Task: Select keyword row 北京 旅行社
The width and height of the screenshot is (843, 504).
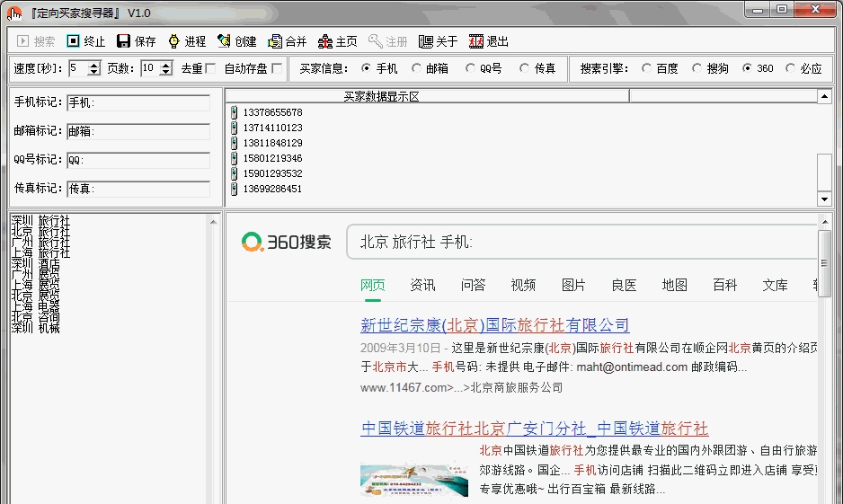Action: click(x=40, y=232)
